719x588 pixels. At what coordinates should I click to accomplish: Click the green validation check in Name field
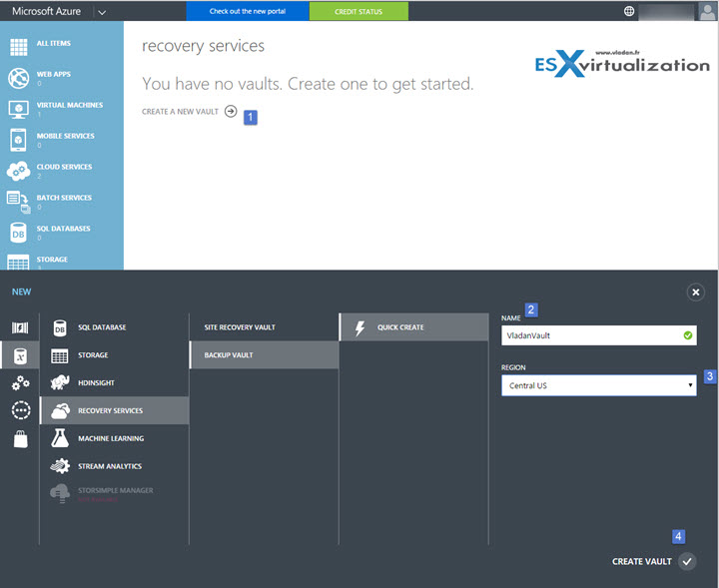[688, 335]
